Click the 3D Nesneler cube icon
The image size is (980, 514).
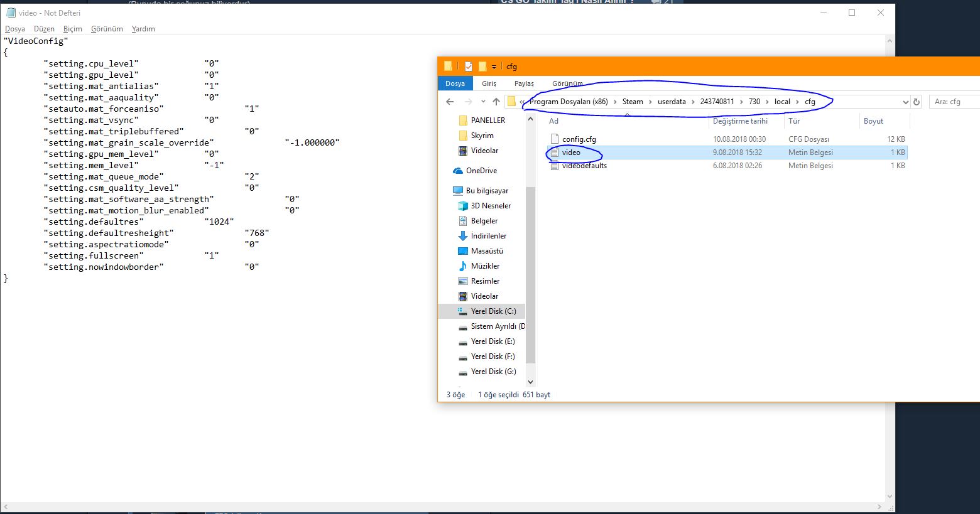tap(463, 206)
